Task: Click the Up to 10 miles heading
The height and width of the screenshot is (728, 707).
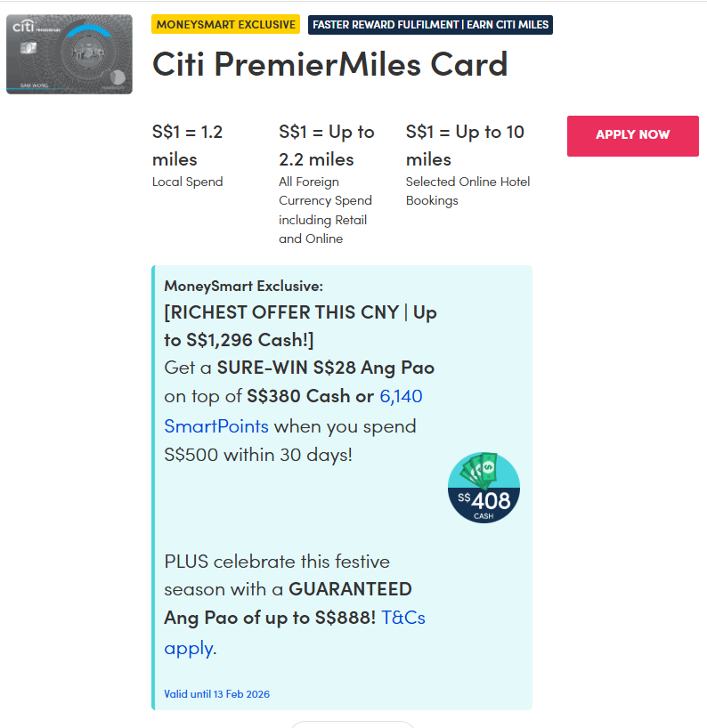Action: pos(465,145)
